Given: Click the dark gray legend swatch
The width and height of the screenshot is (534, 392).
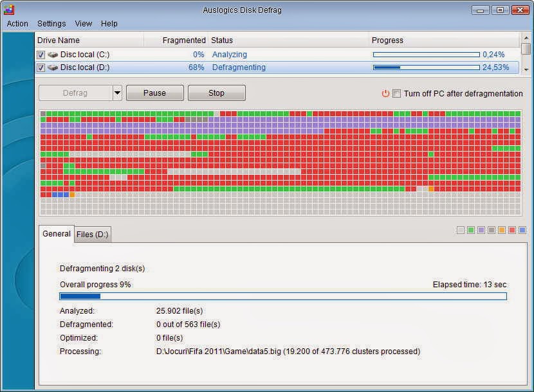Looking at the screenshot, I should point(492,230).
